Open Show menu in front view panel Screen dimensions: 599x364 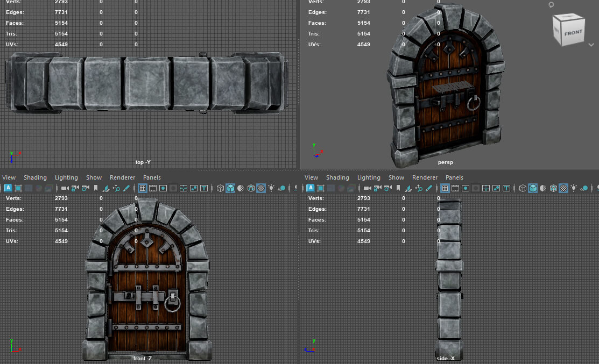94,177
